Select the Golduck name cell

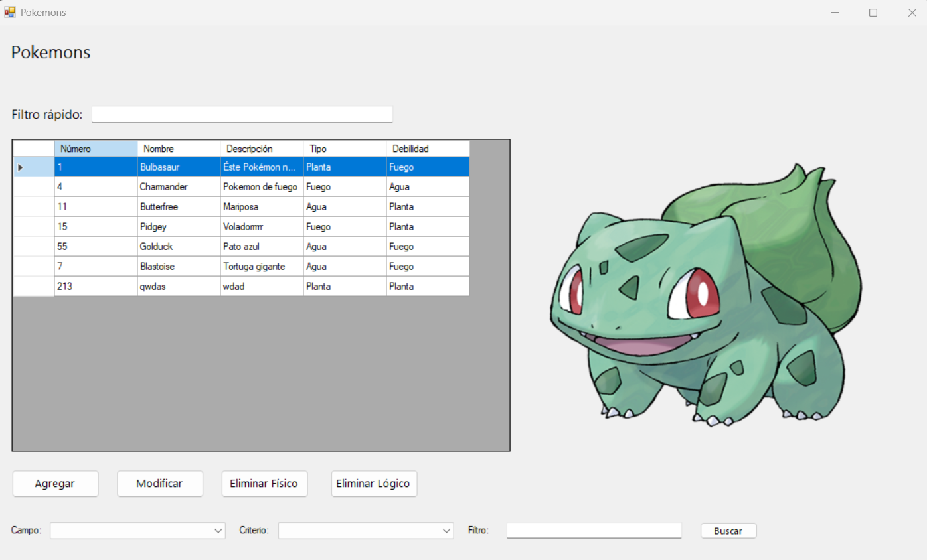pyautogui.click(x=179, y=247)
